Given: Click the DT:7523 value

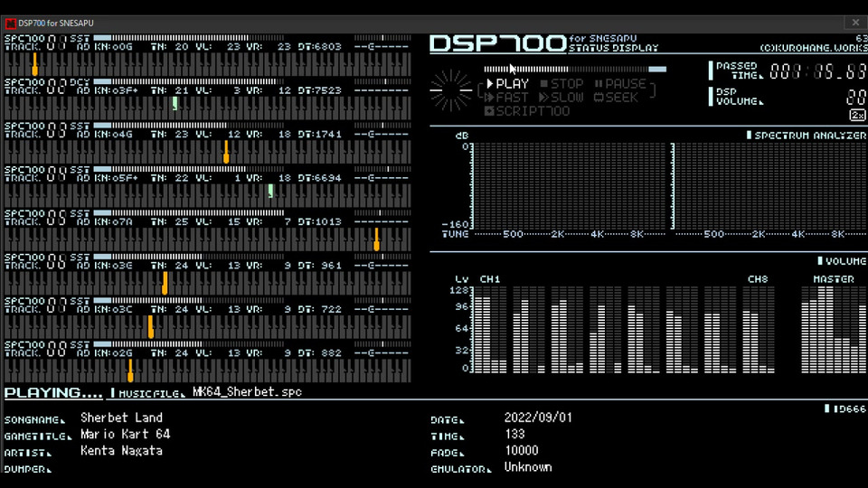Looking at the screenshot, I should tap(319, 90).
